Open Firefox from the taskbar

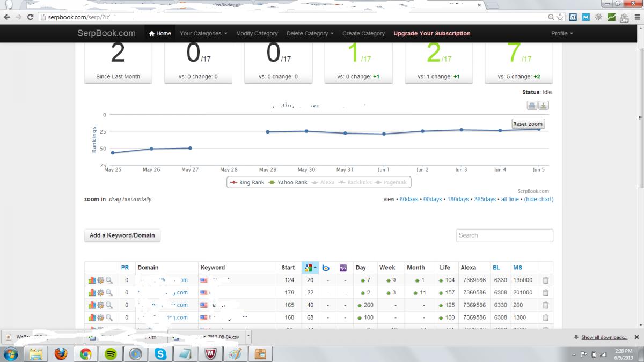pos(61,354)
